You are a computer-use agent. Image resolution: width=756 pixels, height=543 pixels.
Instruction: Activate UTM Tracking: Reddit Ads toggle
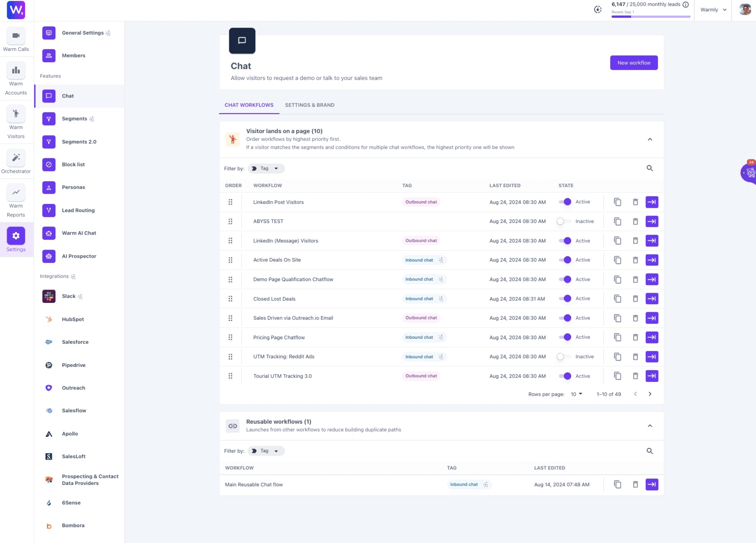pos(564,357)
